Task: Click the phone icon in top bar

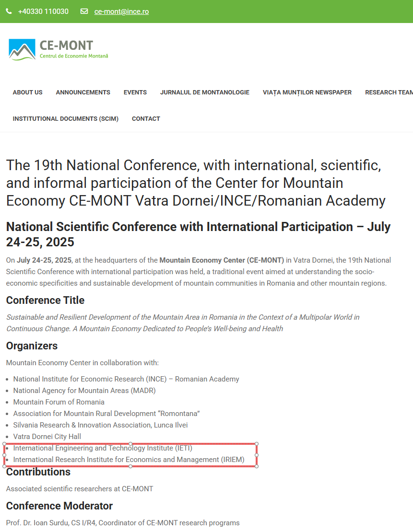Action: click(9, 12)
